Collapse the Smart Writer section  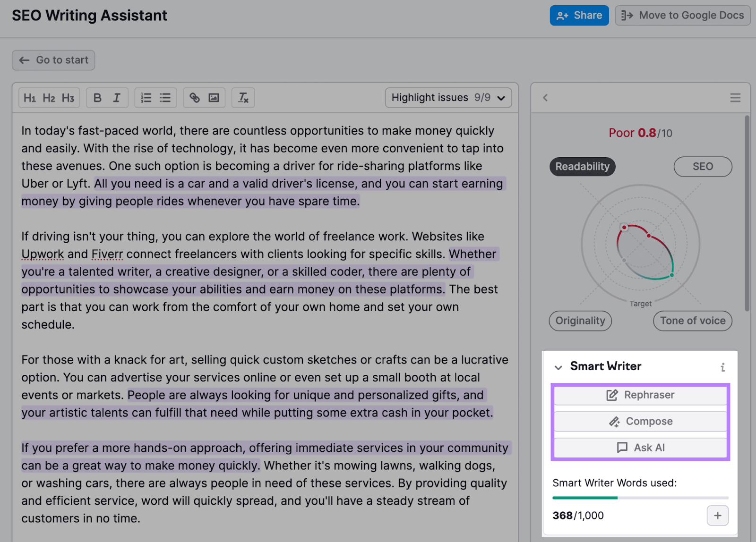[558, 367]
